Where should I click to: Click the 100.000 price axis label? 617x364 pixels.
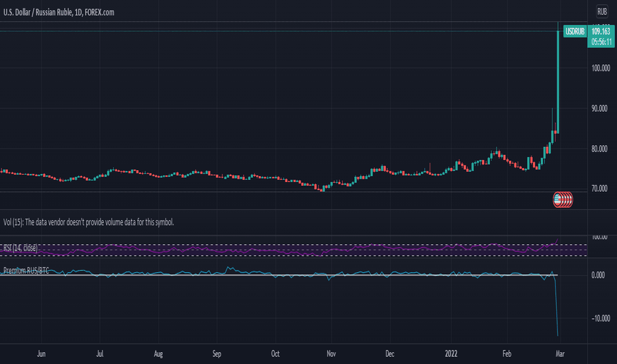tap(600, 68)
